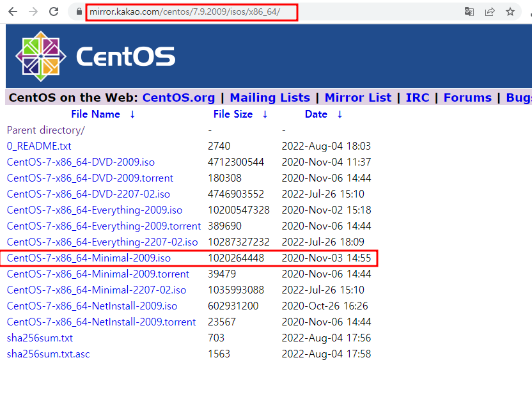Sort by the File Name column header
This screenshot has width=532, height=399.
coord(95,114)
